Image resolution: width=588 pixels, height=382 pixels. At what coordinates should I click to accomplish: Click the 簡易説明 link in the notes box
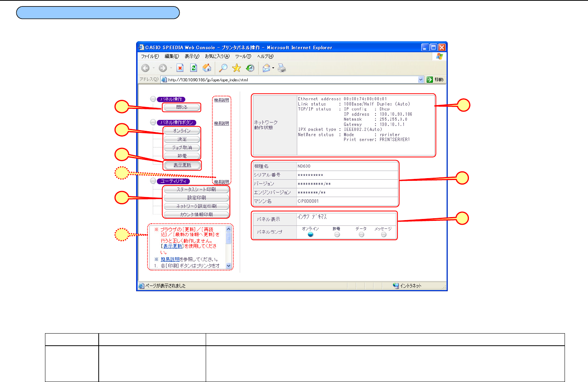tap(170, 259)
